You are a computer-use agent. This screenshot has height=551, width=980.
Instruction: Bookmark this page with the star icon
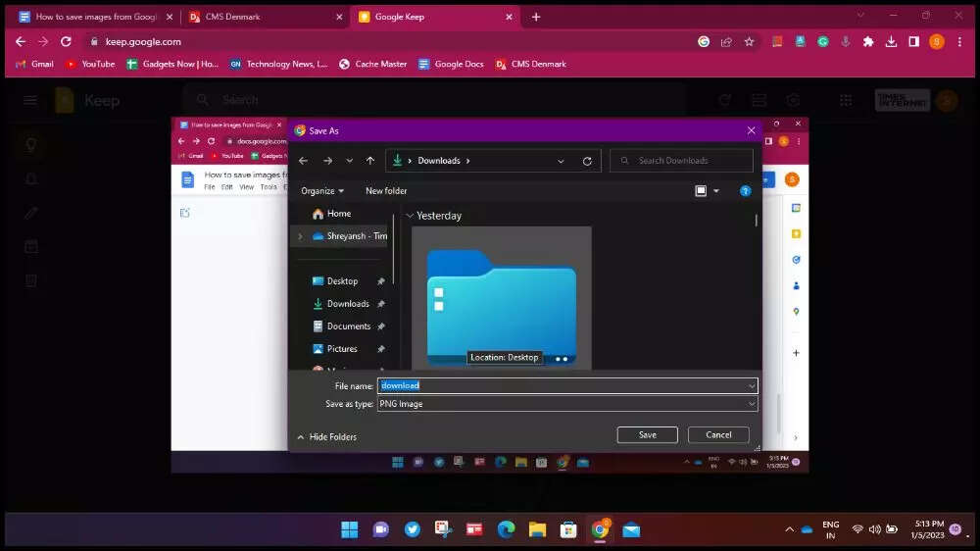pos(750,42)
